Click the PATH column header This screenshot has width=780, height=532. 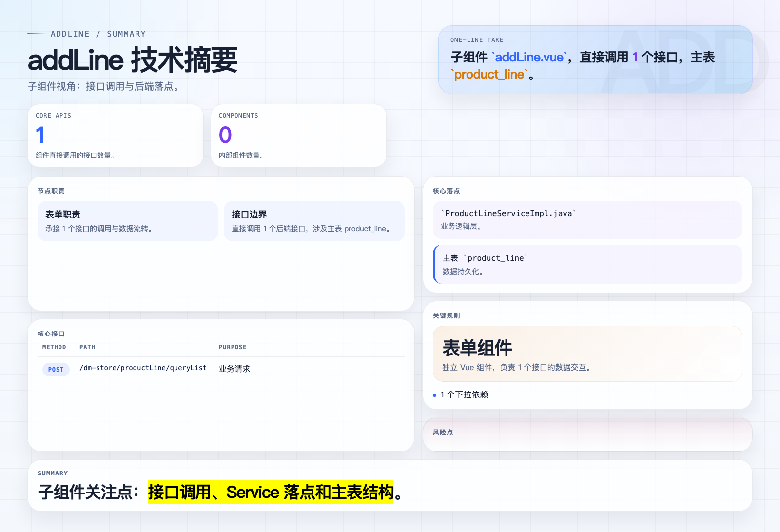click(87, 347)
